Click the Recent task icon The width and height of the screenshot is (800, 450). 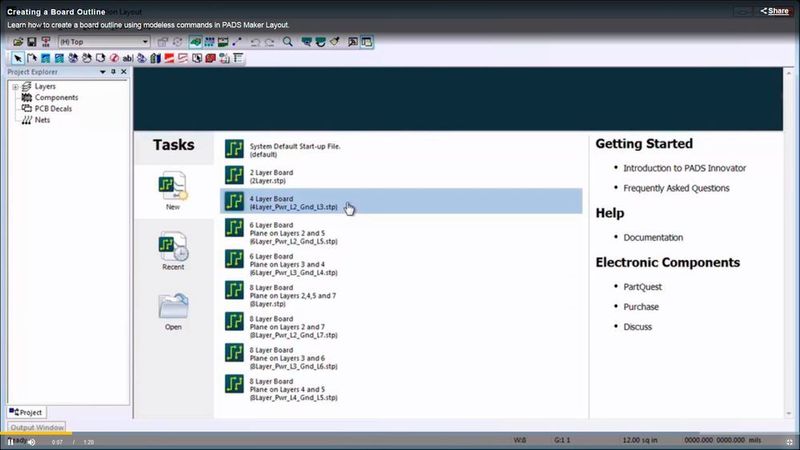point(173,251)
